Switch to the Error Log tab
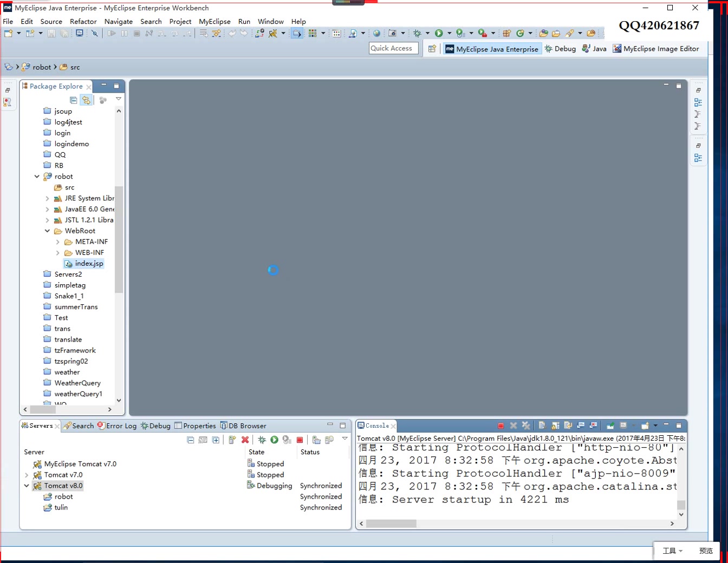 (x=117, y=426)
